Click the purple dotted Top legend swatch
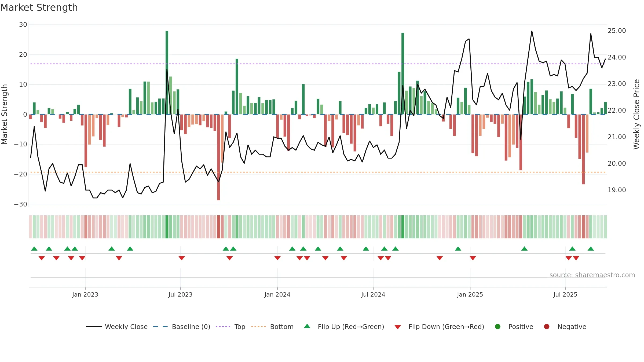Viewport: 644px width, 362px height. pos(223,327)
